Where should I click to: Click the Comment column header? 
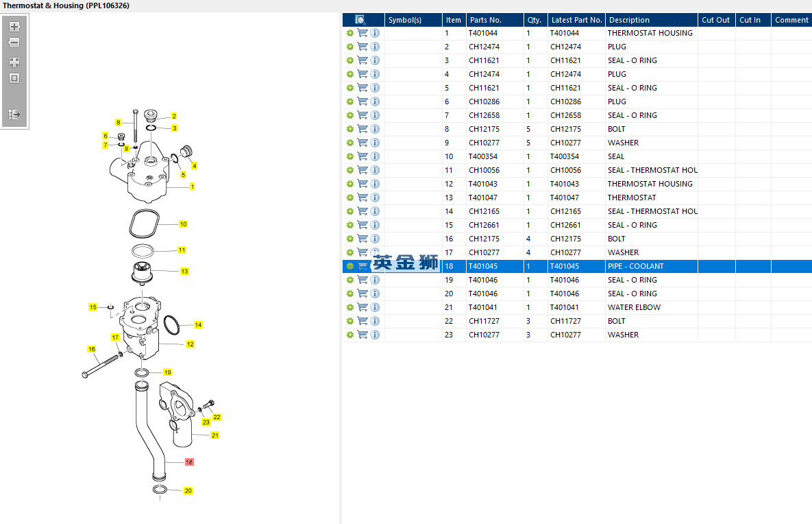click(x=791, y=20)
